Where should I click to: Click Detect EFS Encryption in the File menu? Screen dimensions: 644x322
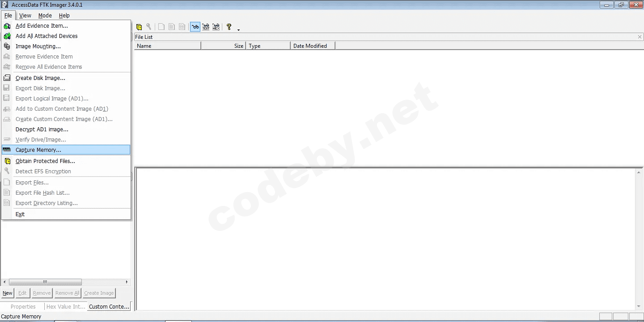[66, 171]
